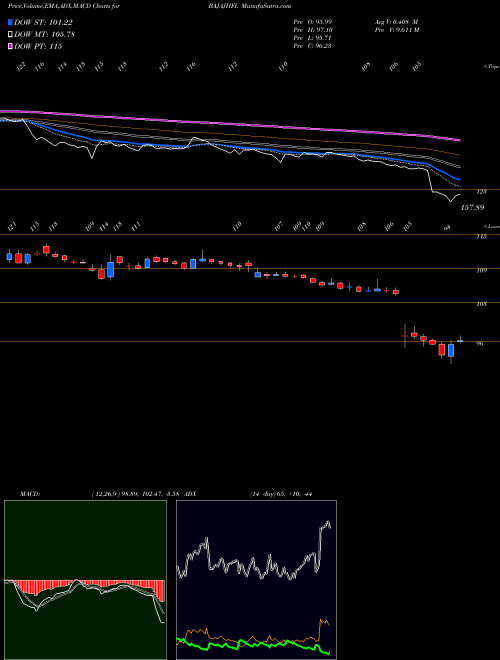Click the 96 price axis label
This screenshot has height=660, width=500.
pyautogui.click(x=480, y=343)
